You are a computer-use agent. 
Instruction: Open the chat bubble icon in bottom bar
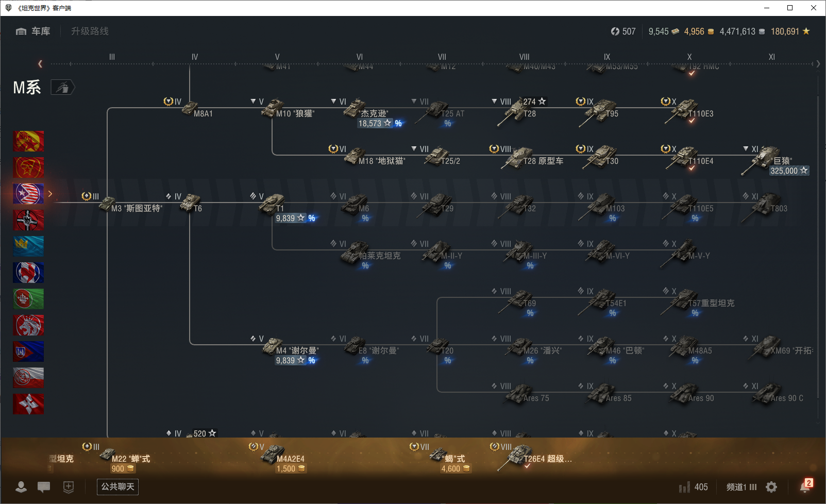pyautogui.click(x=44, y=487)
